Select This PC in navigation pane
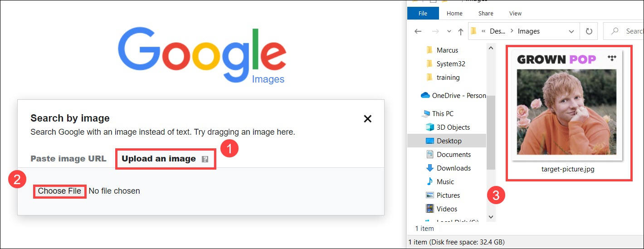Image resolution: width=644 pixels, height=249 pixels. [x=443, y=114]
